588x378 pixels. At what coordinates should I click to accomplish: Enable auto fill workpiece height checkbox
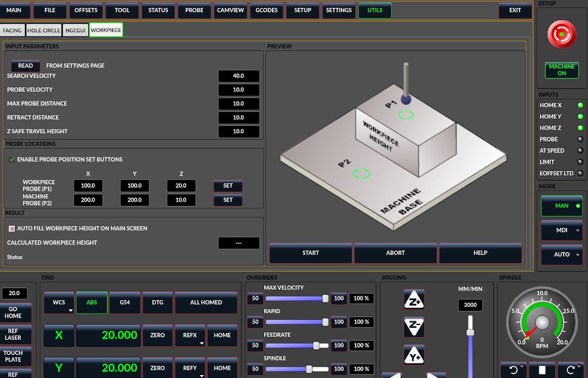pos(12,228)
